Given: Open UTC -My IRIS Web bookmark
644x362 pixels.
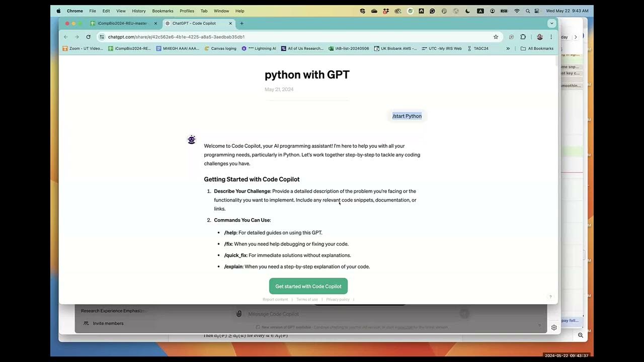Looking at the screenshot, I should point(441,49).
